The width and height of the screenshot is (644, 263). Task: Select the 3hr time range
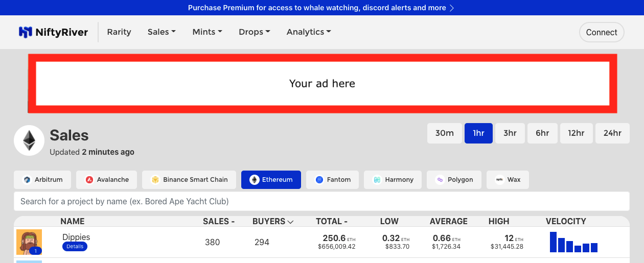coord(510,133)
